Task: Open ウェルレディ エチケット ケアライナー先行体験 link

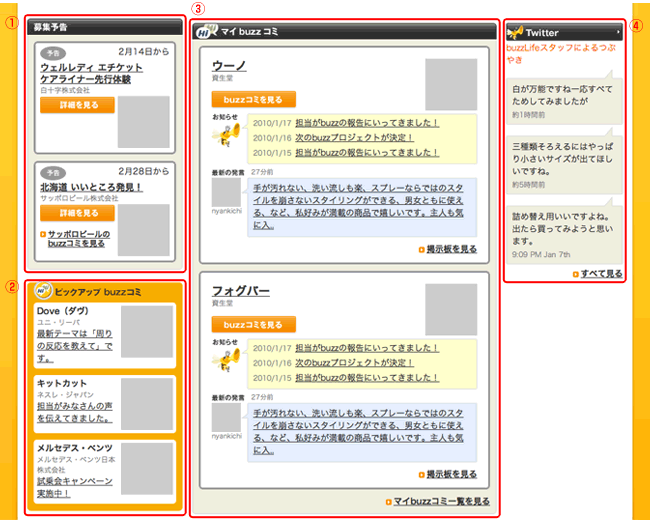Action: point(92,73)
